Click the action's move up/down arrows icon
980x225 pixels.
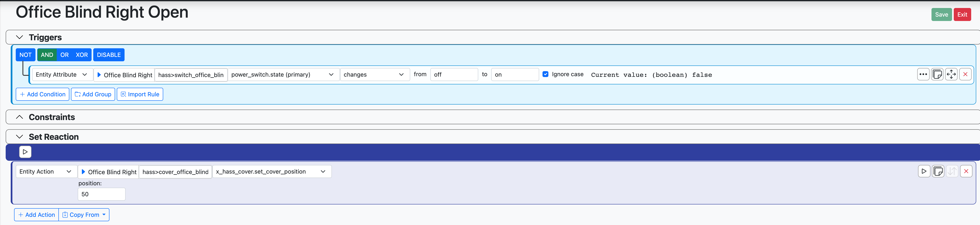(952, 171)
